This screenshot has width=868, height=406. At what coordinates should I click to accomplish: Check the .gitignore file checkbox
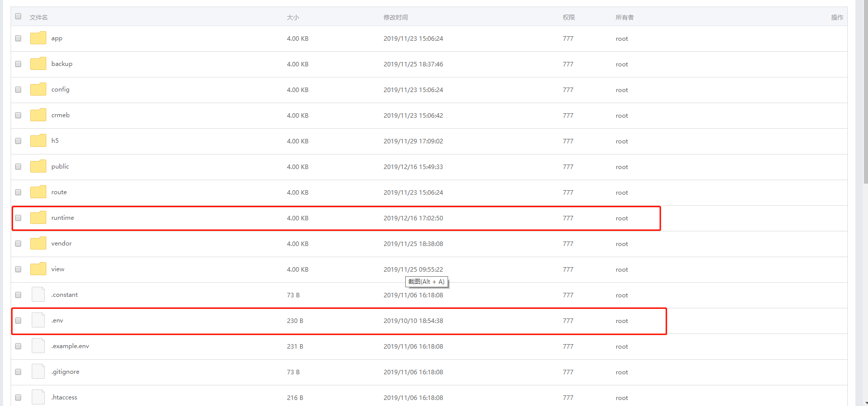pos(18,372)
